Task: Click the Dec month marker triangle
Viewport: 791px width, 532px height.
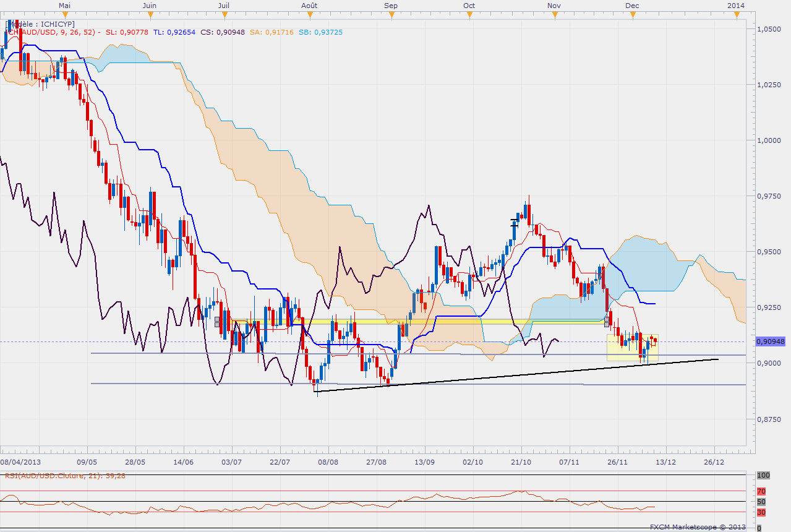Action: click(x=631, y=13)
